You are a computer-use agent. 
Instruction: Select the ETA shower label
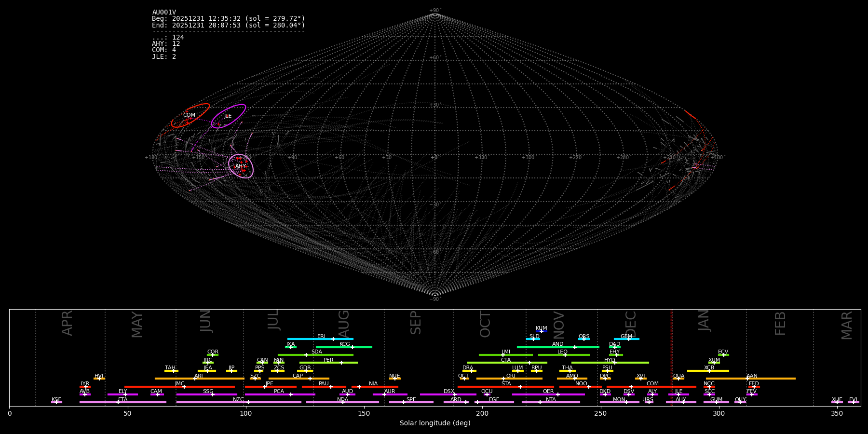(123, 399)
